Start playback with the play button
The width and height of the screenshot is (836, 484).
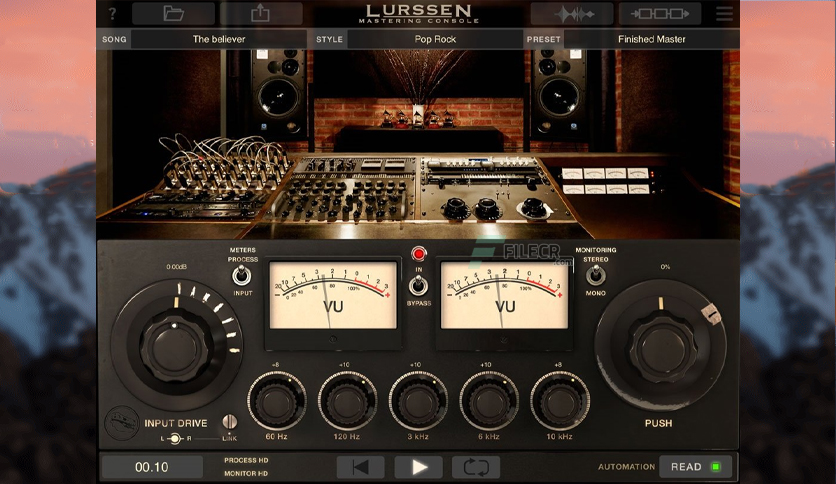pos(419,467)
